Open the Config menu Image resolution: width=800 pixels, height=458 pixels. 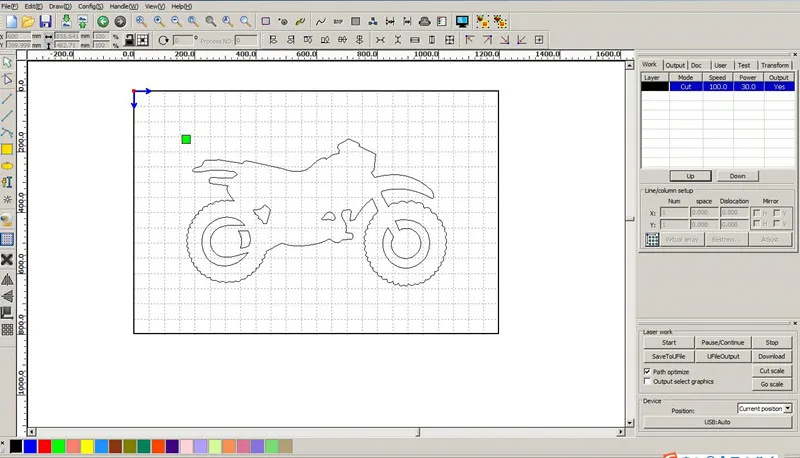(x=90, y=6)
